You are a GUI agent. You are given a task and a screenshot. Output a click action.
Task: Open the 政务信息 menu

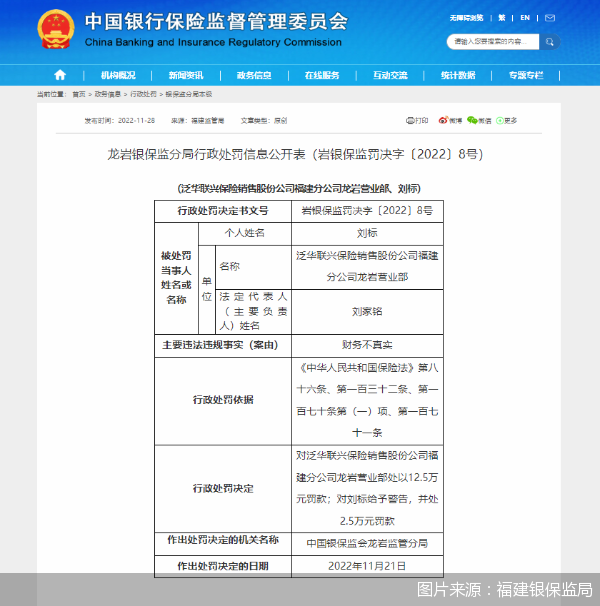click(x=254, y=75)
